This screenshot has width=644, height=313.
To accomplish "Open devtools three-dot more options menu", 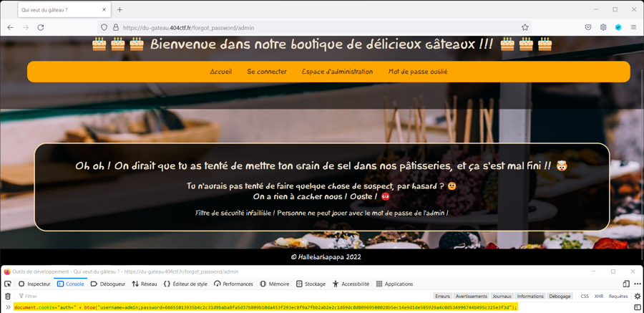I will pyautogui.click(x=637, y=284).
